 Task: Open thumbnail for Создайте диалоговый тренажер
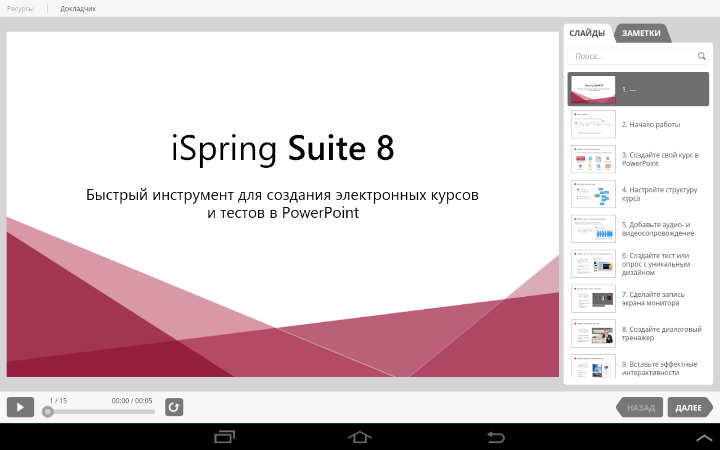[593, 333]
